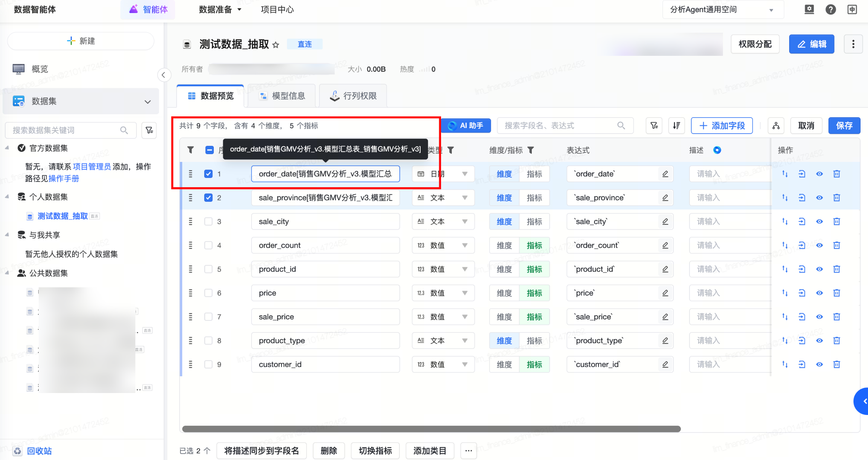Viewport: 868px width, 460px height.
Task: Open the three-dot more options menu at top right
Action: (853, 44)
